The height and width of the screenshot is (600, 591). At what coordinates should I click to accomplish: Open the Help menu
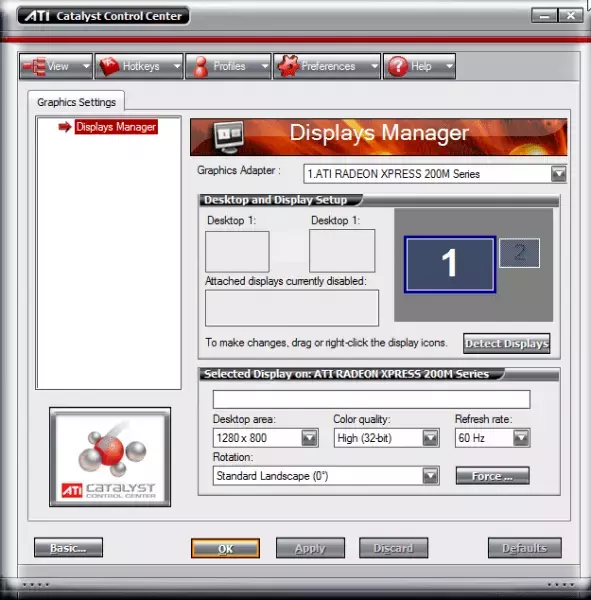click(420, 66)
